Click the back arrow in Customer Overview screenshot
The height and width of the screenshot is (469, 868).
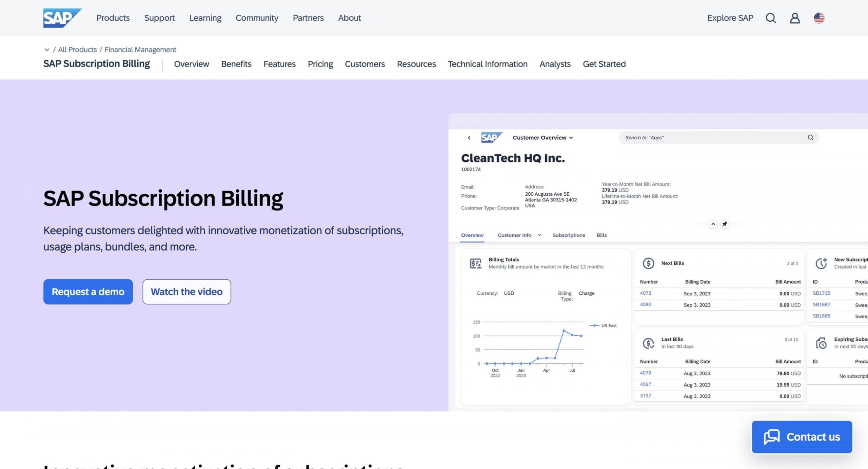[x=469, y=138]
